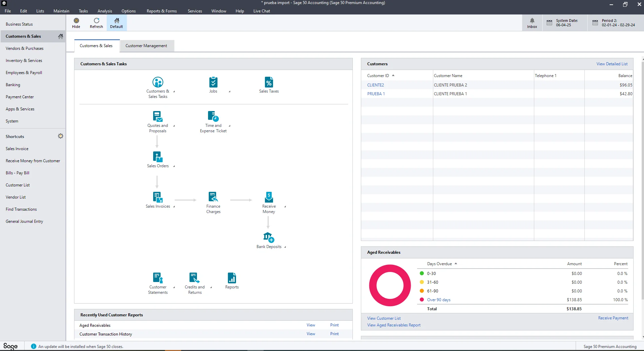Open the PRUEBA 1 customer link
The height and width of the screenshot is (351, 644).
[376, 94]
